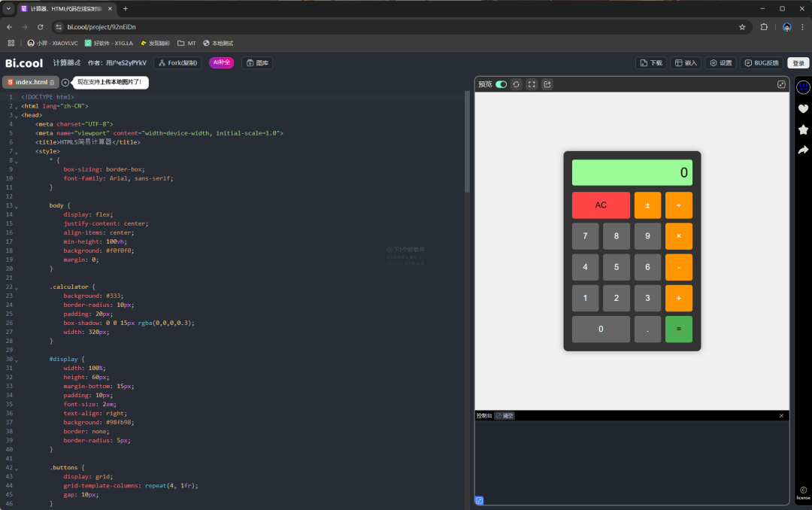Open preview in fullscreen mode
Viewport: 812px width, 510px height.
[x=532, y=84]
